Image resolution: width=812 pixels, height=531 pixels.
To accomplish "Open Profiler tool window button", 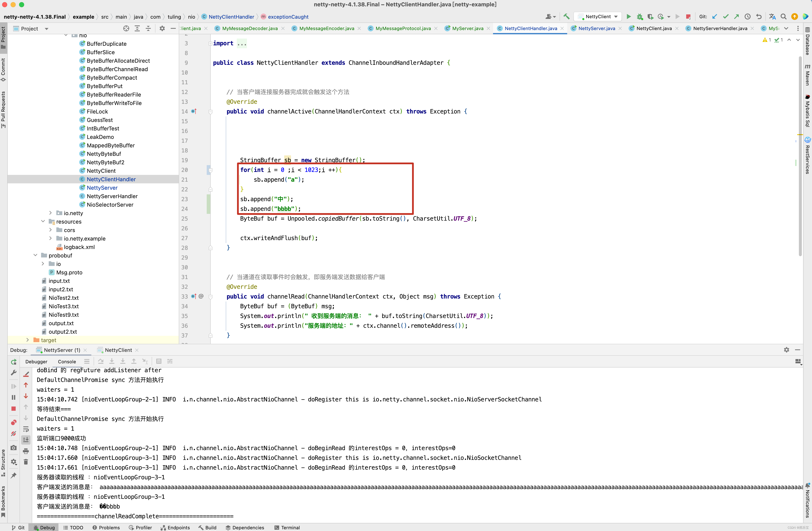I will coord(140,527).
